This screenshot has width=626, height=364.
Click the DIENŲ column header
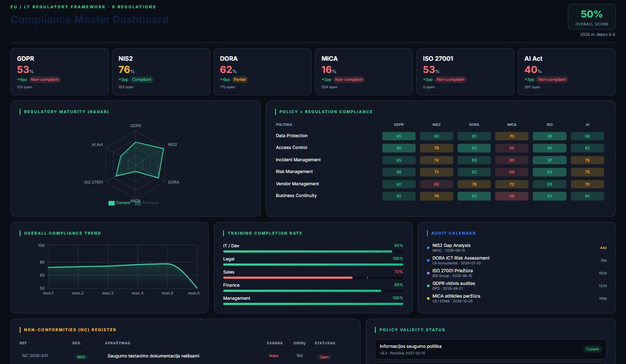pos(300,343)
